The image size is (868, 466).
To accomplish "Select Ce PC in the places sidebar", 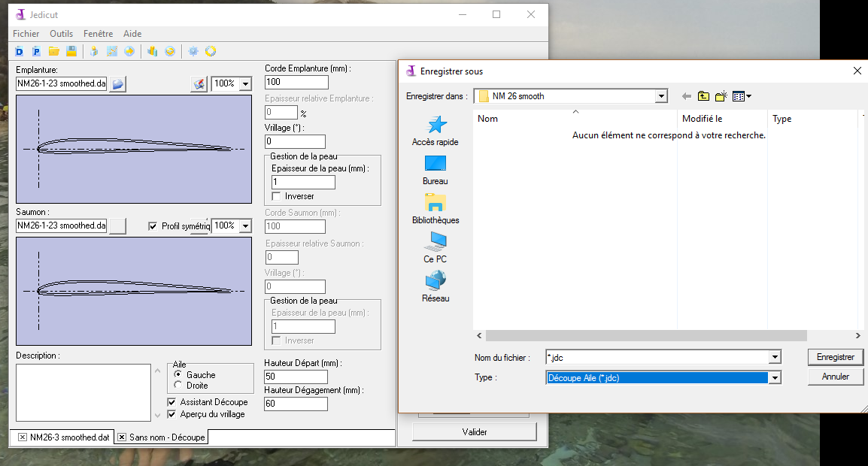I will [435, 247].
